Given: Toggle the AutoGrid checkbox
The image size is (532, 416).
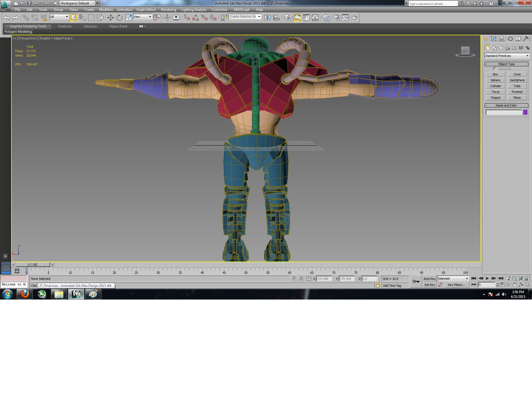Looking at the screenshot, I should point(495,69).
